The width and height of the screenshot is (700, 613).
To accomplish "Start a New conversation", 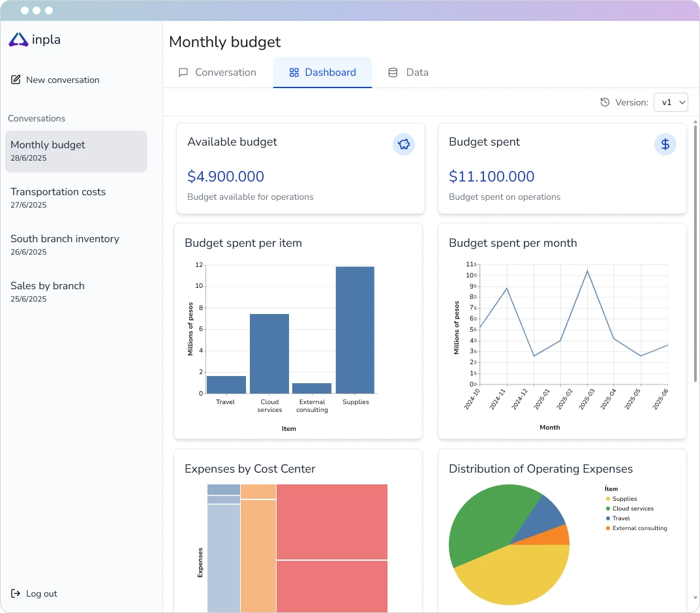I will pyautogui.click(x=55, y=80).
